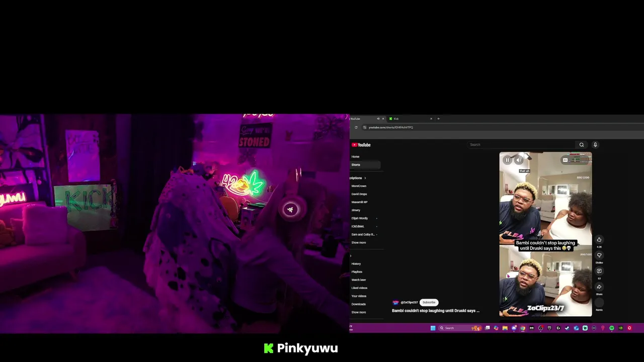This screenshot has height=362, width=644.
Task: Open Watch later in sidebar
Action: pos(359,280)
